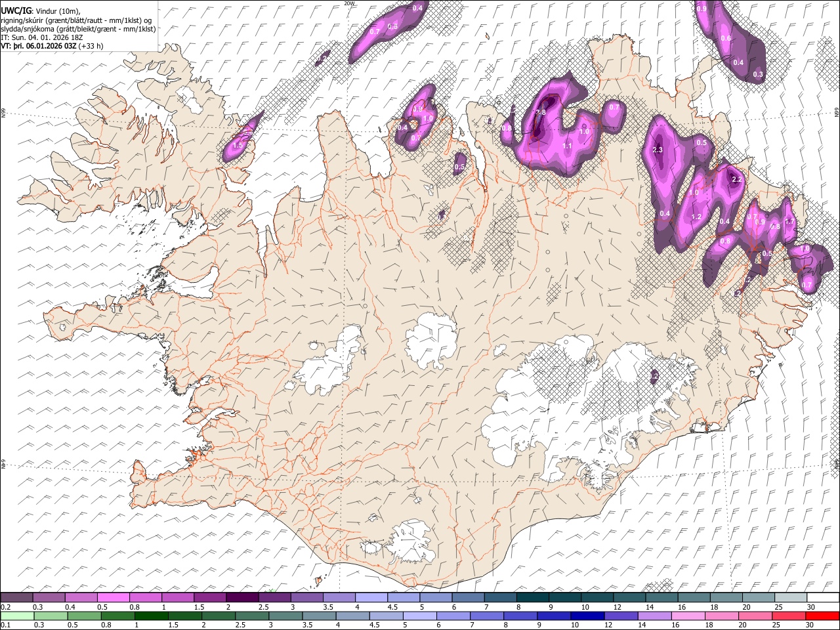Click the pale green 0.1 swatch in bottom legend row
Image resolution: width=840 pixels, height=630 pixels.
[x=17, y=616]
